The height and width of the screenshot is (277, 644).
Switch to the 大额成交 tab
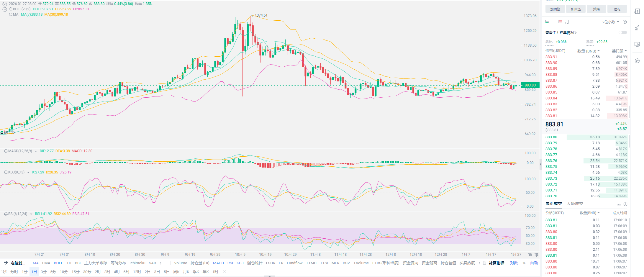coord(575,204)
